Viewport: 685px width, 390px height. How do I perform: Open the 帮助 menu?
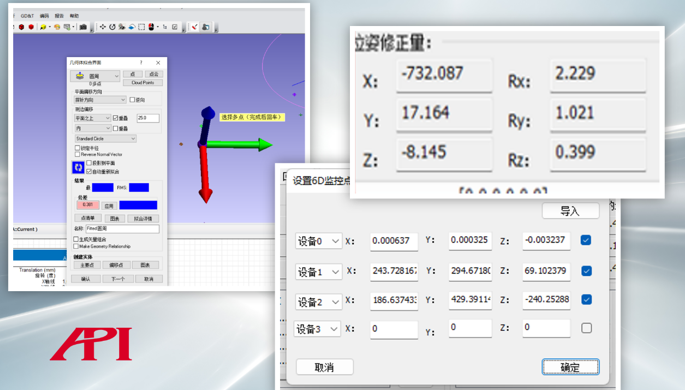[x=74, y=16]
